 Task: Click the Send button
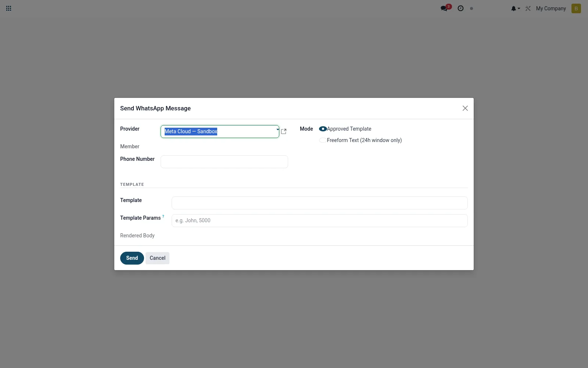[132, 258]
